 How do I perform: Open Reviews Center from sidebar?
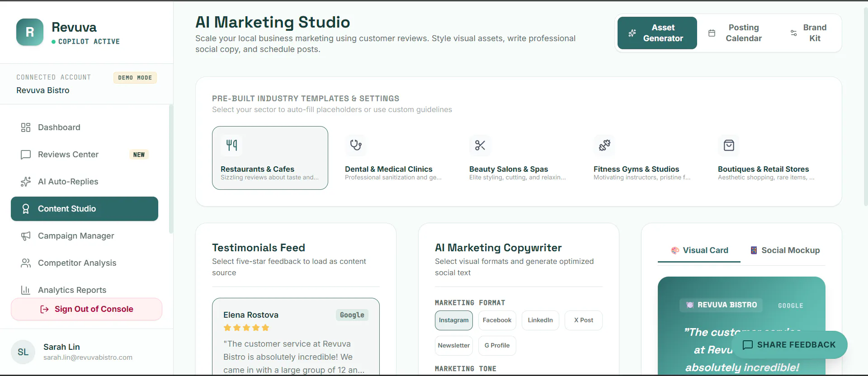[x=85, y=155]
